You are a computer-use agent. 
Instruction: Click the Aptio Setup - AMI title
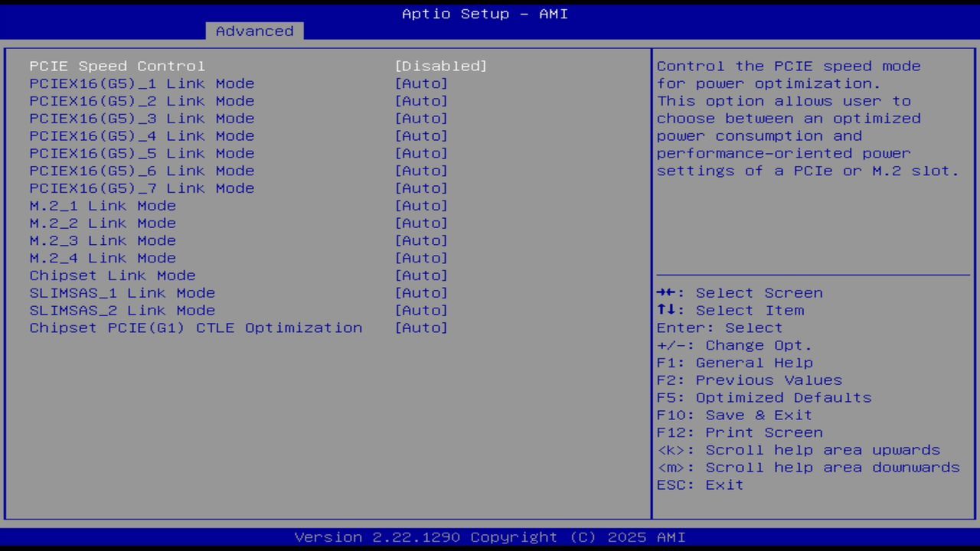tap(485, 14)
